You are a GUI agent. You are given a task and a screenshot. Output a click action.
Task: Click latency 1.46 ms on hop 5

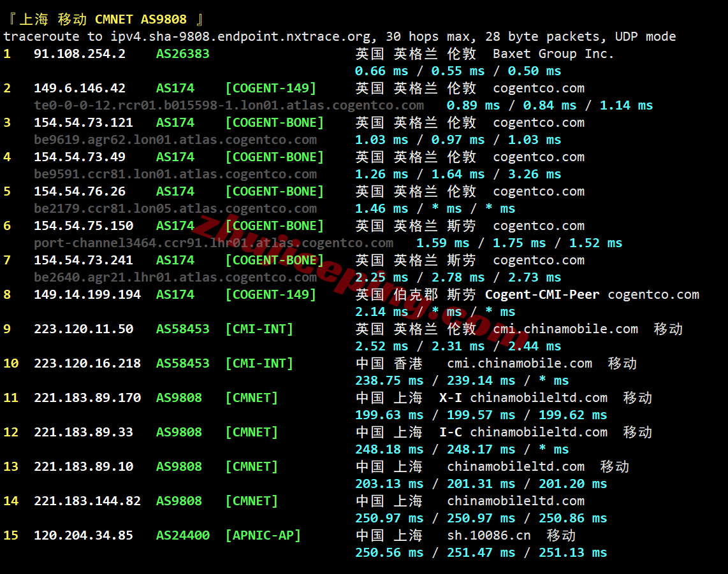[x=381, y=208]
